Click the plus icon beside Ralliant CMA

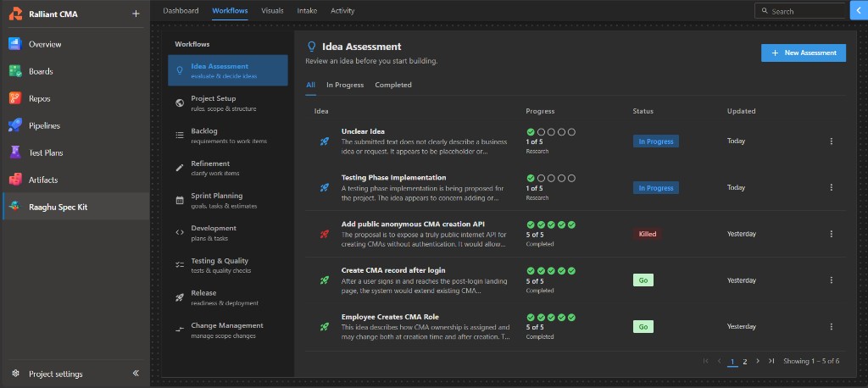tap(136, 14)
